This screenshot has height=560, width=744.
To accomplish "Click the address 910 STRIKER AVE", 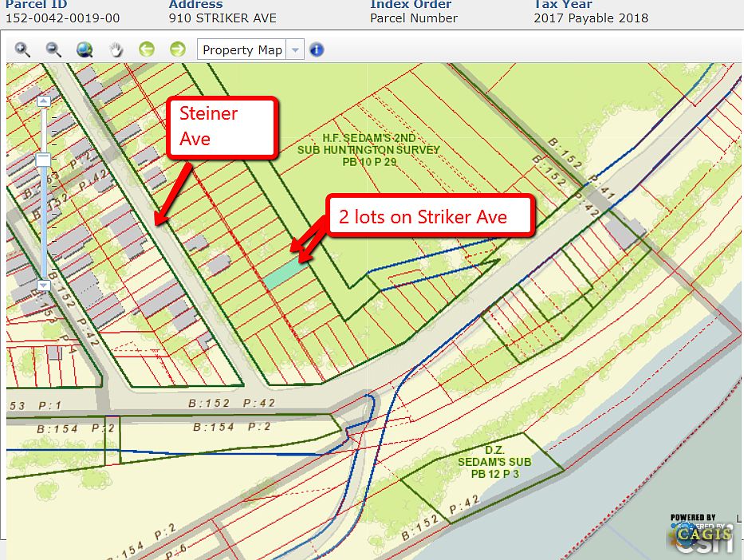I will [x=222, y=18].
